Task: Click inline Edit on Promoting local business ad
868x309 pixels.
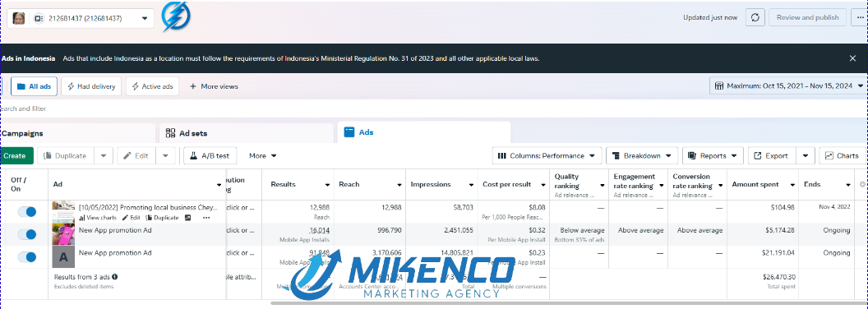Action: [132, 218]
